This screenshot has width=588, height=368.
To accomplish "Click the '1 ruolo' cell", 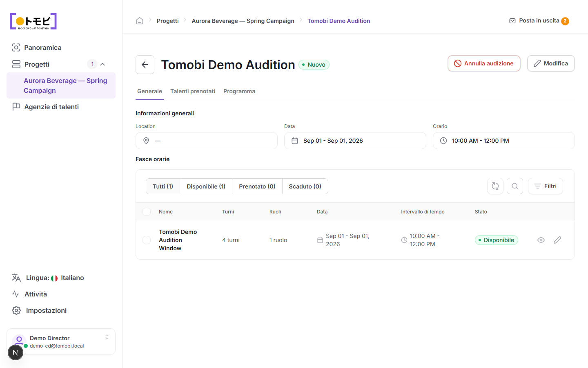I will click(278, 240).
